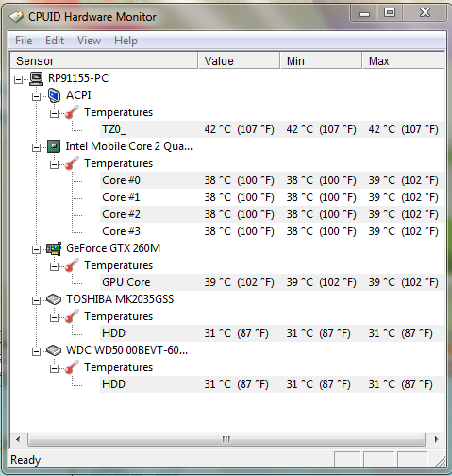The width and height of the screenshot is (452, 476).
Task: Collapse the TOSHIBA MK2035GSS node
Action: tap(36, 301)
